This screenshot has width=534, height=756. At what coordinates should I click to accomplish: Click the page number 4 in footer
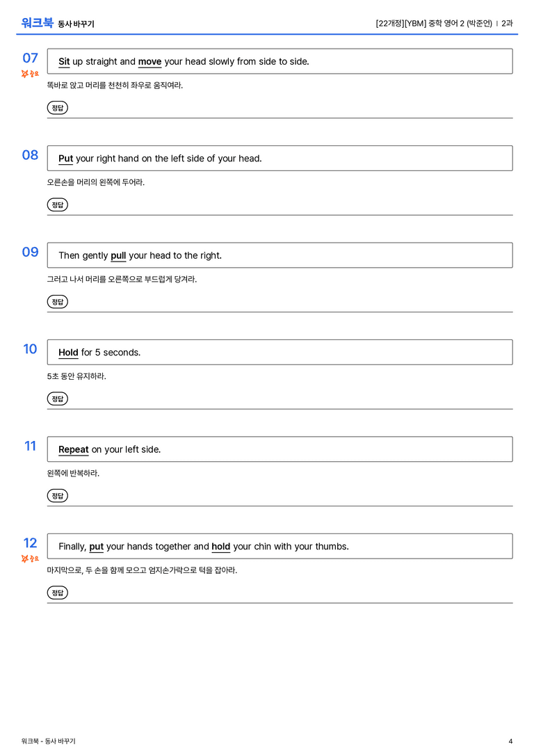510,741
